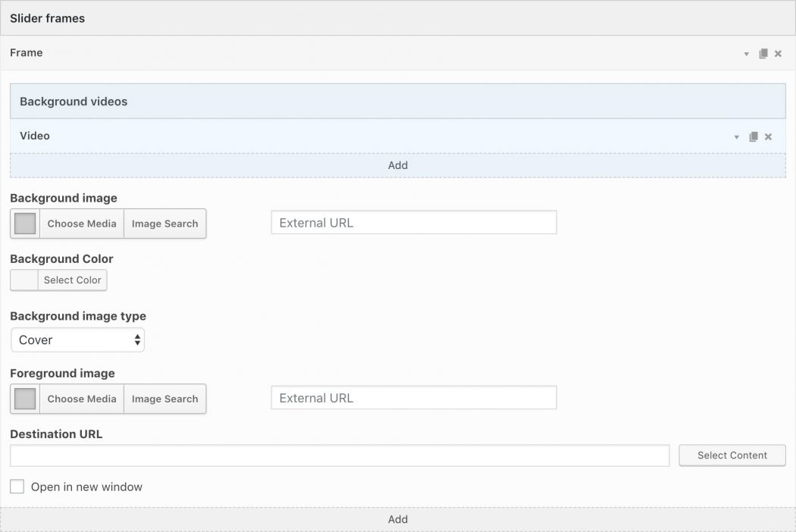Collapse the Video entry
The image size is (796, 532).
[735, 136]
